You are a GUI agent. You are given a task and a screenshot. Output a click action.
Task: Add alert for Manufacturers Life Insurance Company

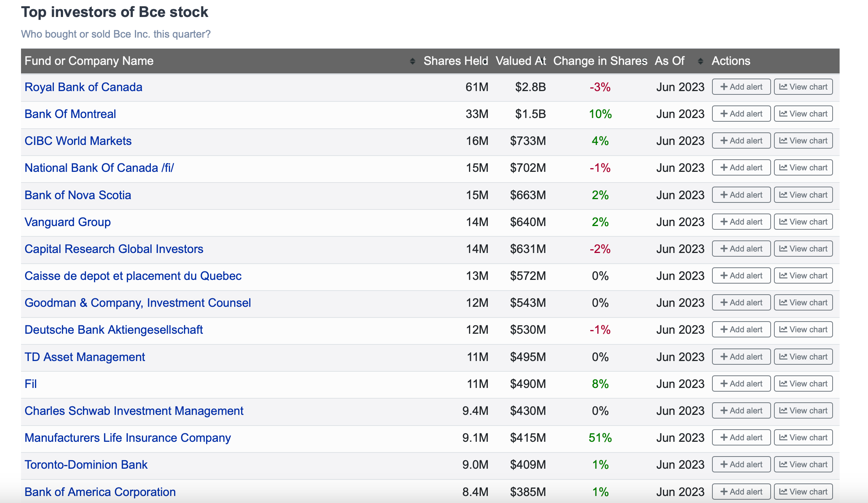pyautogui.click(x=741, y=437)
